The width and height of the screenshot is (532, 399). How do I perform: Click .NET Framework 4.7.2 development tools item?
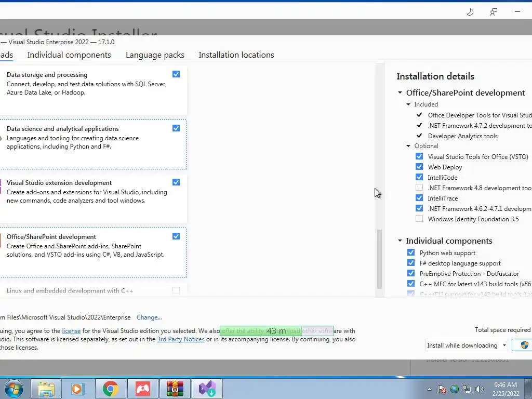click(x=480, y=126)
